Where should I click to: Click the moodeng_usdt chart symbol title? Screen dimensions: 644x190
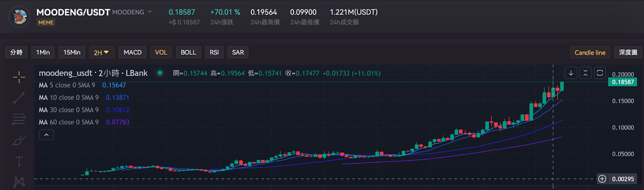(x=93, y=73)
